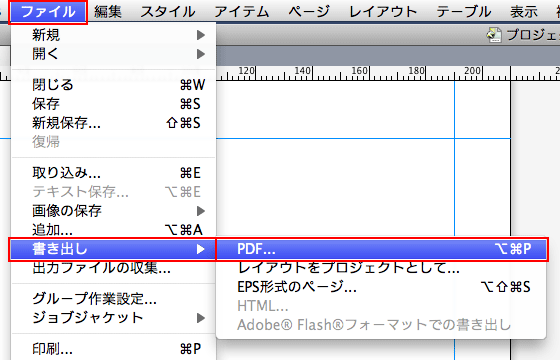Expand the 開く submenu
Viewport: 560px width, 360px height.
[114, 54]
